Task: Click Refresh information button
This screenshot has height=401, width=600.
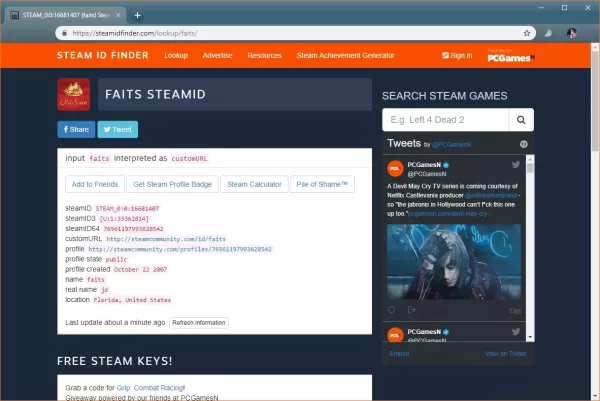Action: click(x=199, y=323)
